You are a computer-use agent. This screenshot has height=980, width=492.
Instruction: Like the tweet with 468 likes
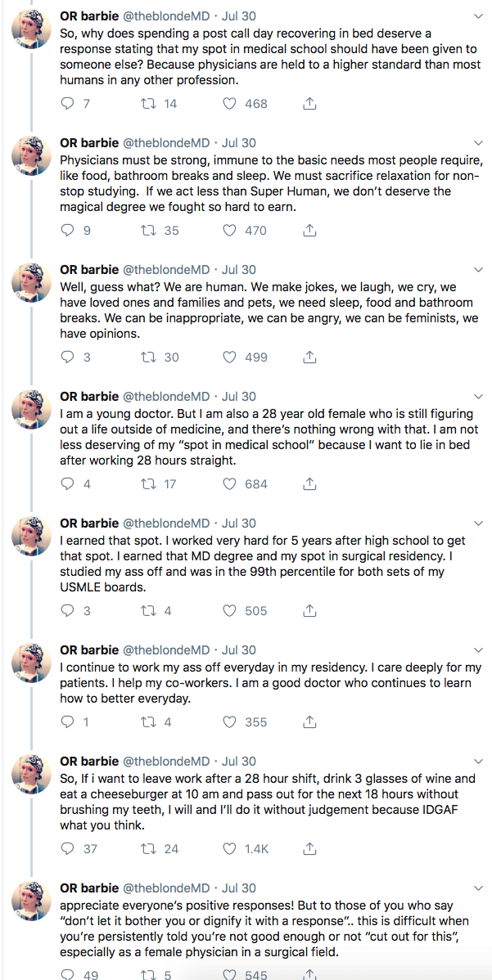(230, 104)
